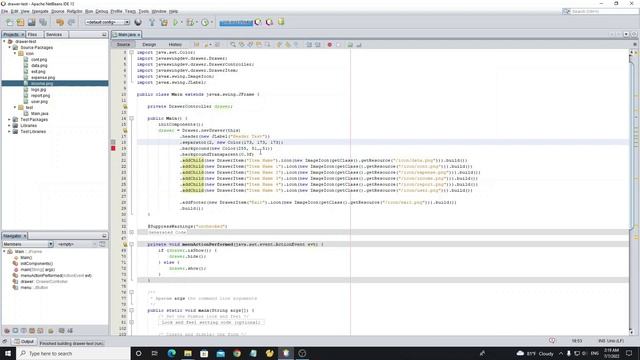Open the Debug Project arrow dropdown
Viewport: 640px width, 360px height.
coord(196,22)
